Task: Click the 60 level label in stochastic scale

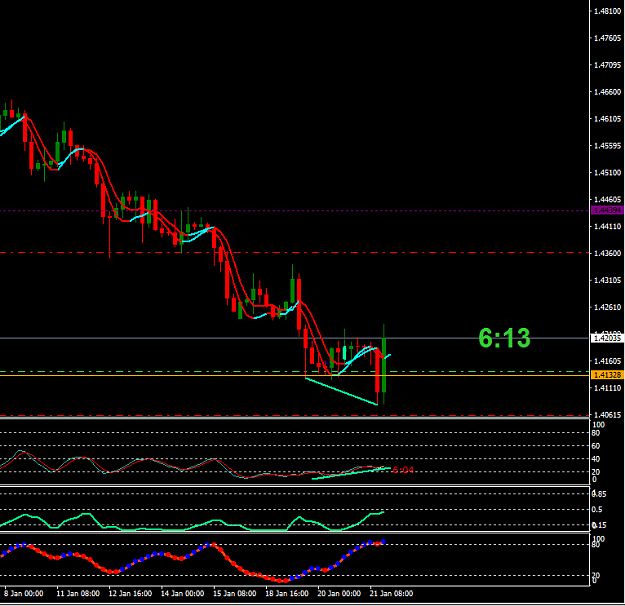Action: 596,446
